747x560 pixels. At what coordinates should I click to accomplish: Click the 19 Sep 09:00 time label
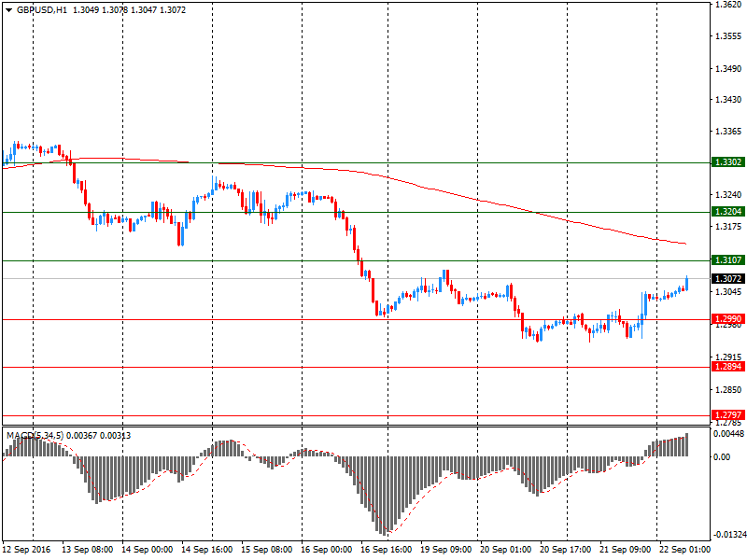(446, 550)
